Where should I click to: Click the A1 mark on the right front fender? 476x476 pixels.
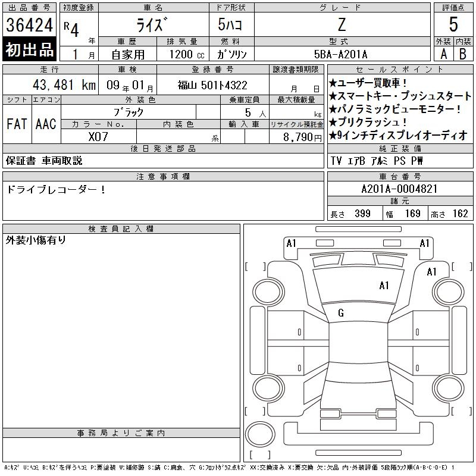432,272
